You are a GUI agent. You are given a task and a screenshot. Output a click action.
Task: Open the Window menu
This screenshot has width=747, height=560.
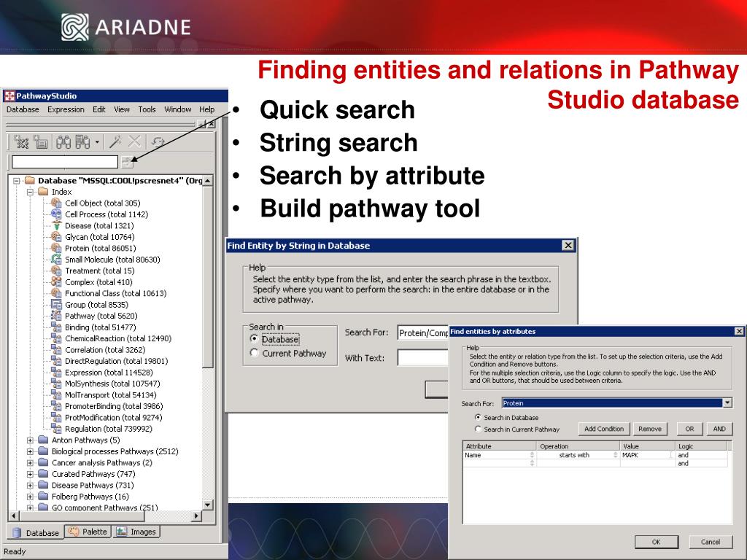tap(178, 109)
